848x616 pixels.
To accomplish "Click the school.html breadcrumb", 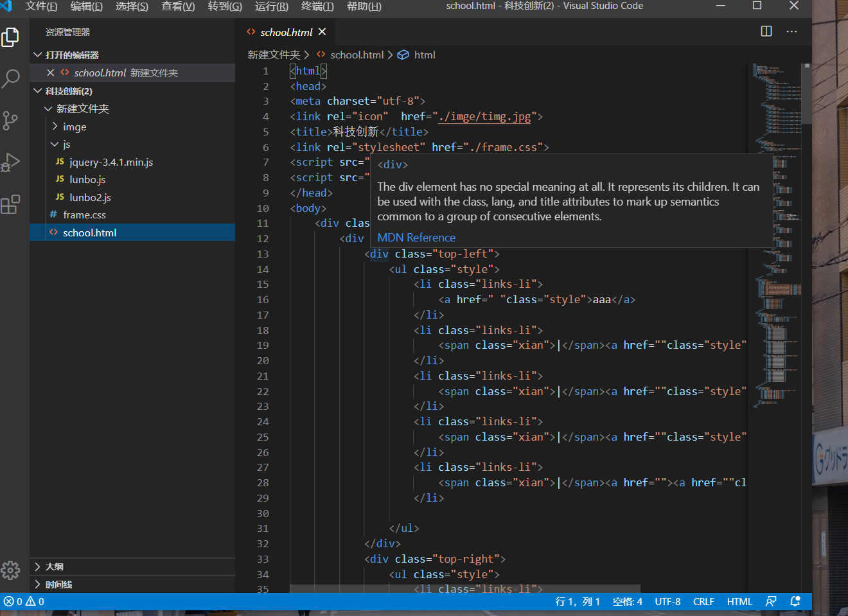I will coord(351,55).
